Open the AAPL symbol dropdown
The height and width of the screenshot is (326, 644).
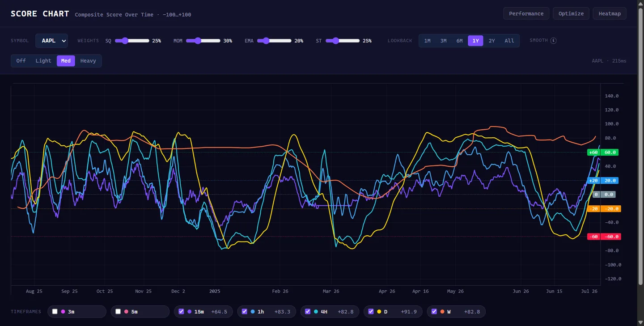[51, 41]
